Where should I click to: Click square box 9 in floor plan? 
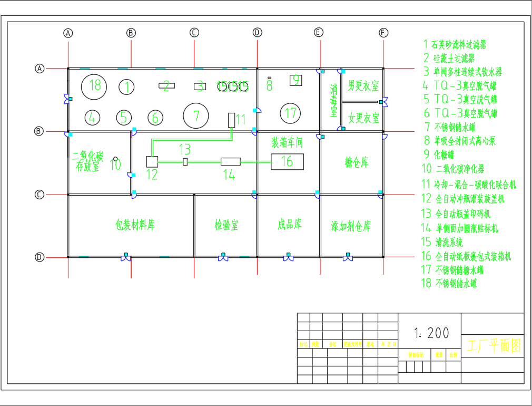click(296, 81)
